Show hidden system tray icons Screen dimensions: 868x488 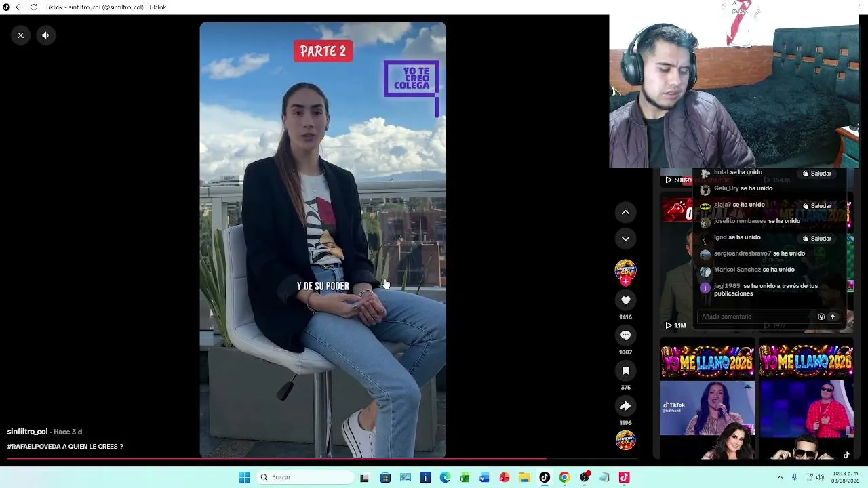(780, 478)
